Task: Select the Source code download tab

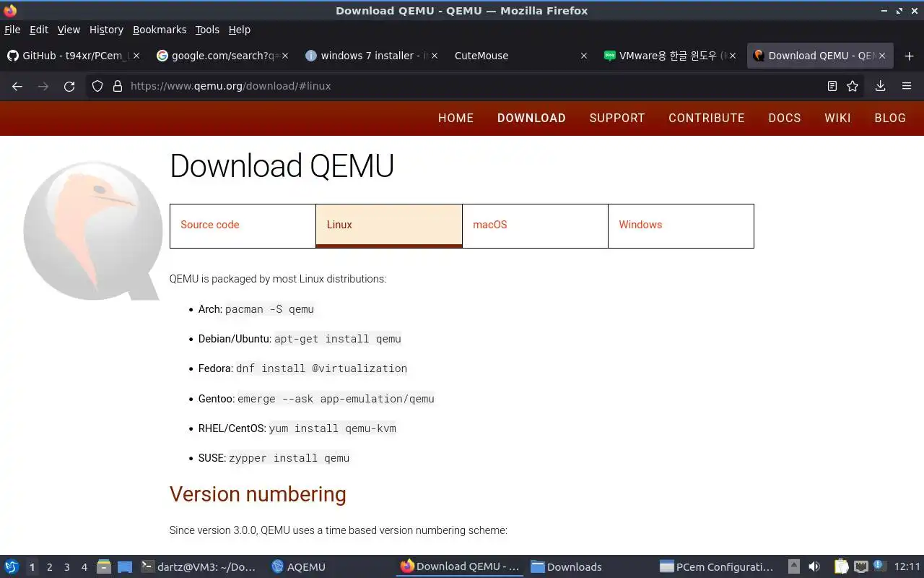Action: 243,225
